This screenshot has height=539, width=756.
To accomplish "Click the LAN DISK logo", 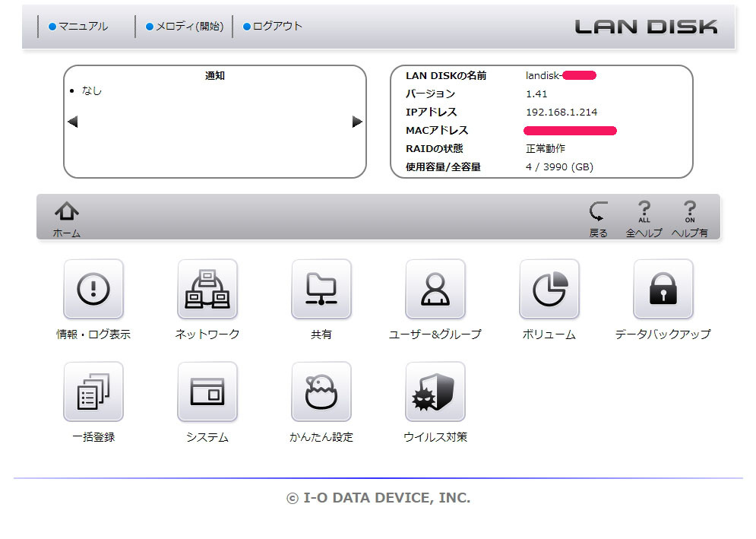I will pos(647,26).
